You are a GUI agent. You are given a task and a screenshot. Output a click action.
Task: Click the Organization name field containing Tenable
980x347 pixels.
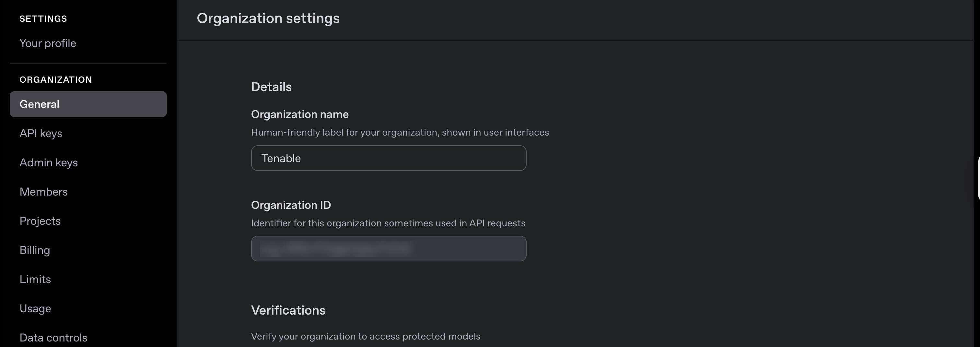point(388,158)
